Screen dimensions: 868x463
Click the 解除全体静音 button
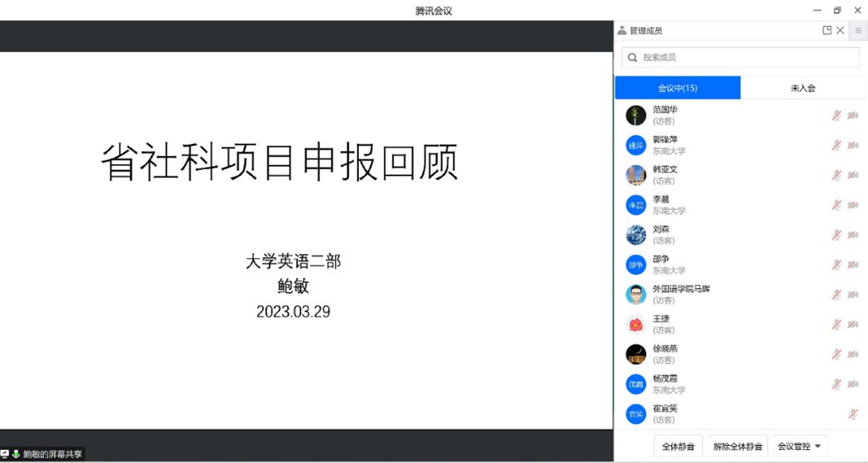point(738,447)
